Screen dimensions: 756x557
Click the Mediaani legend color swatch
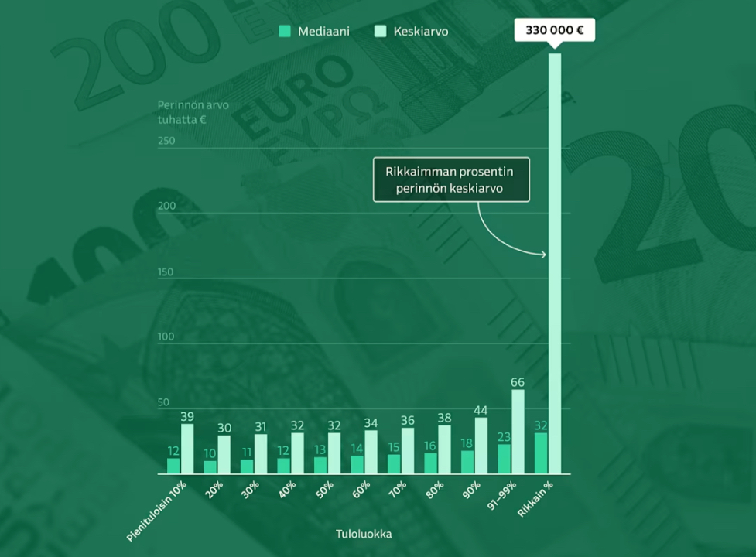[285, 32]
